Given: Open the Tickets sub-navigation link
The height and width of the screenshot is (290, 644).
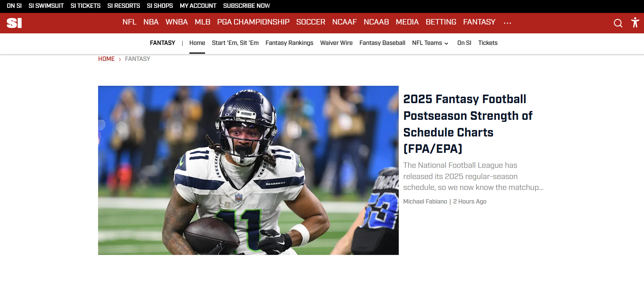Looking at the screenshot, I should tap(488, 43).
